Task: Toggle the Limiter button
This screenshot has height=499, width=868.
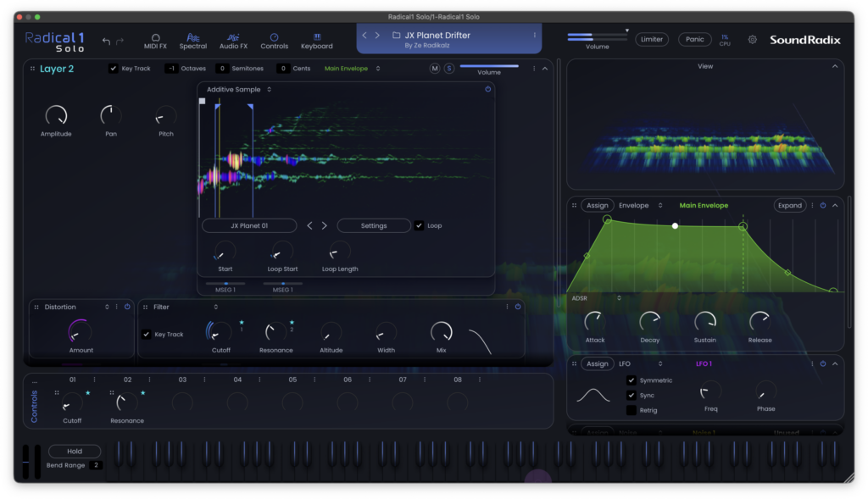Action: (652, 39)
